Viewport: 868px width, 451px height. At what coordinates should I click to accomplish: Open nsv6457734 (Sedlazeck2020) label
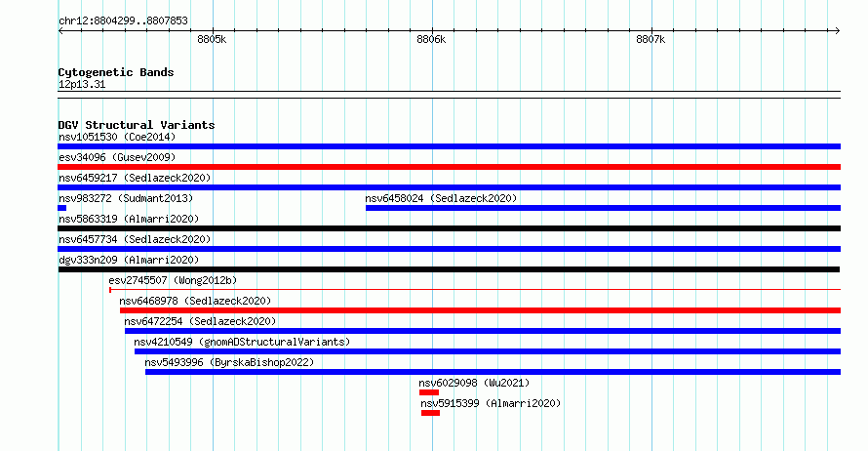(x=135, y=239)
